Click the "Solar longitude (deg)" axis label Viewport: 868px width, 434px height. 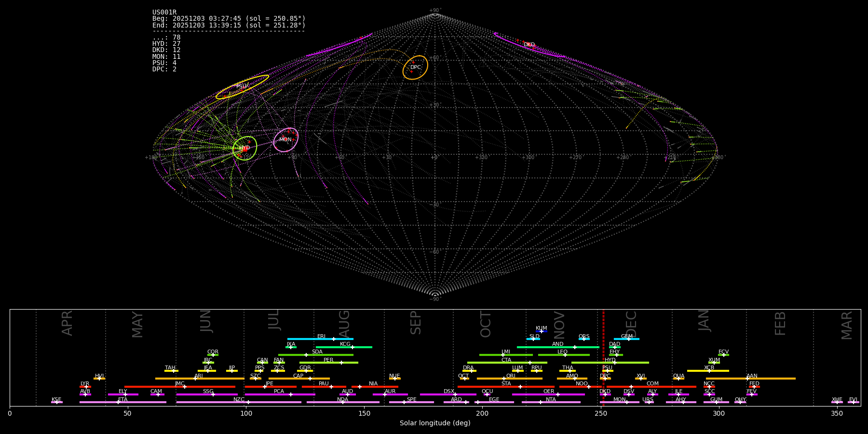(x=434, y=423)
